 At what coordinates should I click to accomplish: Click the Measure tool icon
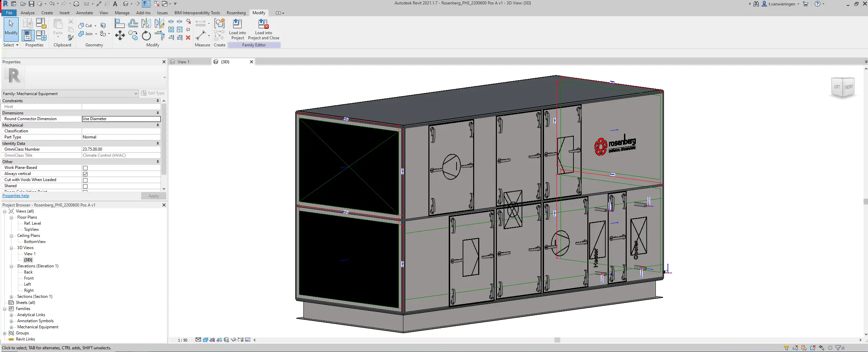coord(201,35)
